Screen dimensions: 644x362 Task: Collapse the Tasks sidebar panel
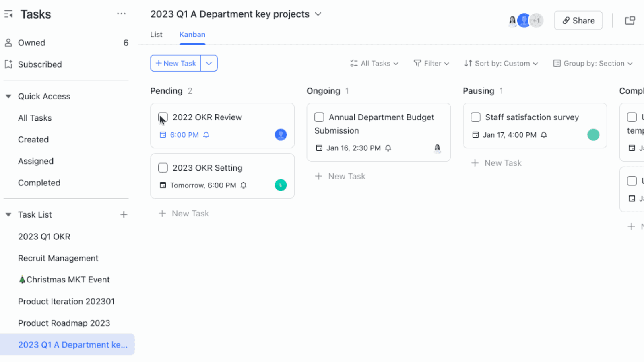click(8, 14)
